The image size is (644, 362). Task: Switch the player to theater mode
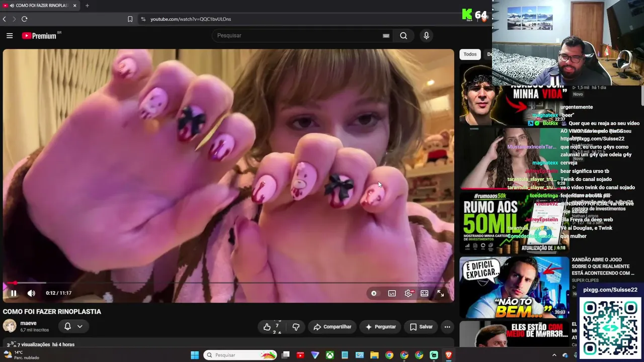pyautogui.click(x=424, y=293)
